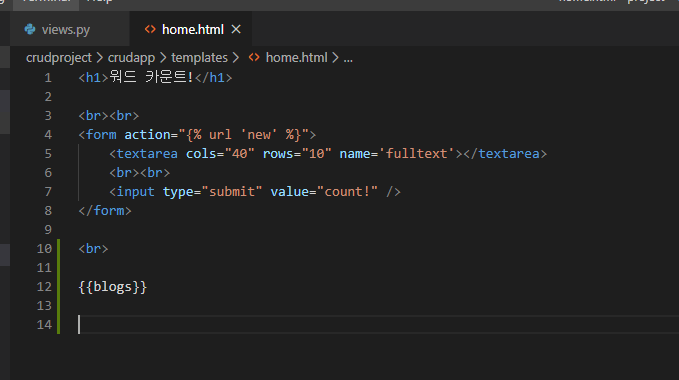The width and height of the screenshot is (679, 380).
Task: Click the "count!" value string
Action: point(347,192)
